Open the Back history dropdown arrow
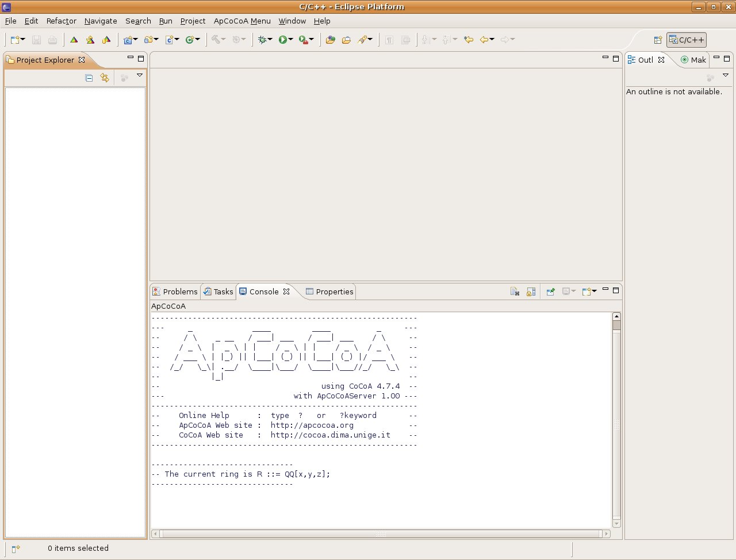The width and height of the screenshot is (736, 560). (x=492, y=40)
